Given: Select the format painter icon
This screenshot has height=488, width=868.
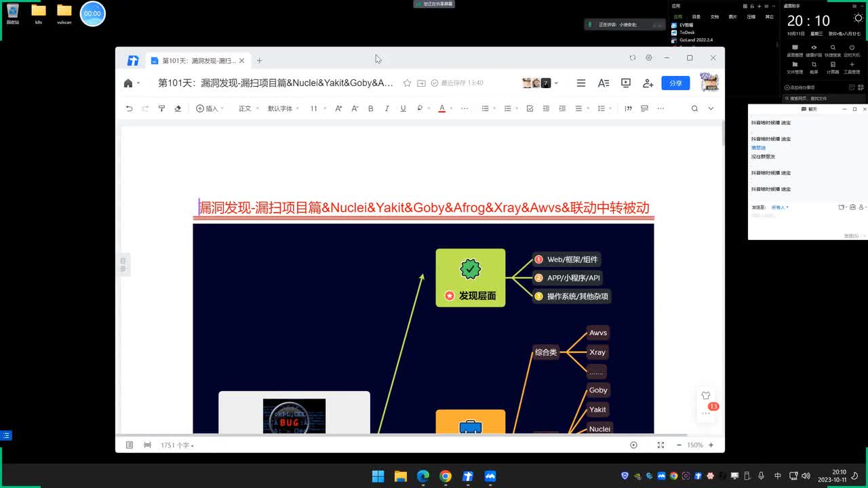Looking at the screenshot, I should click(x=161, y=108).
